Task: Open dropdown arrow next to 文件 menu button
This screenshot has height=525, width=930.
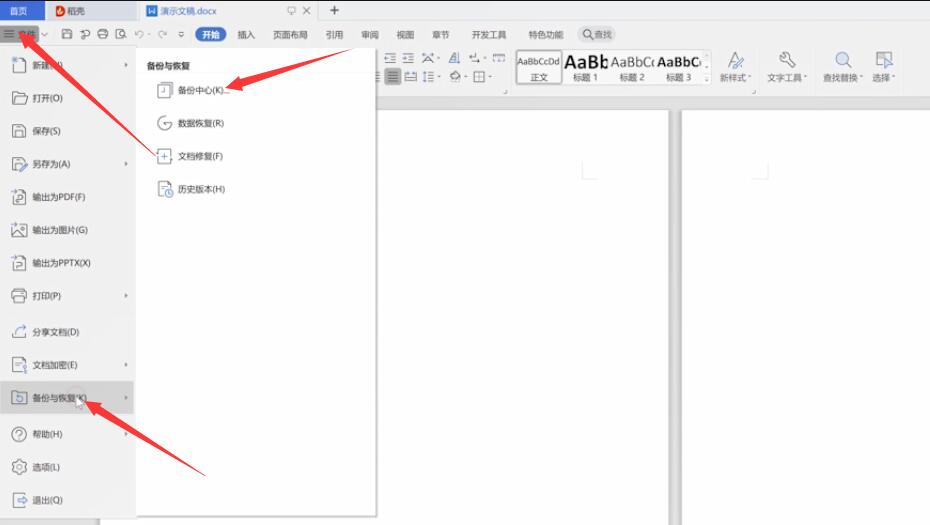Action: point(45,34)
